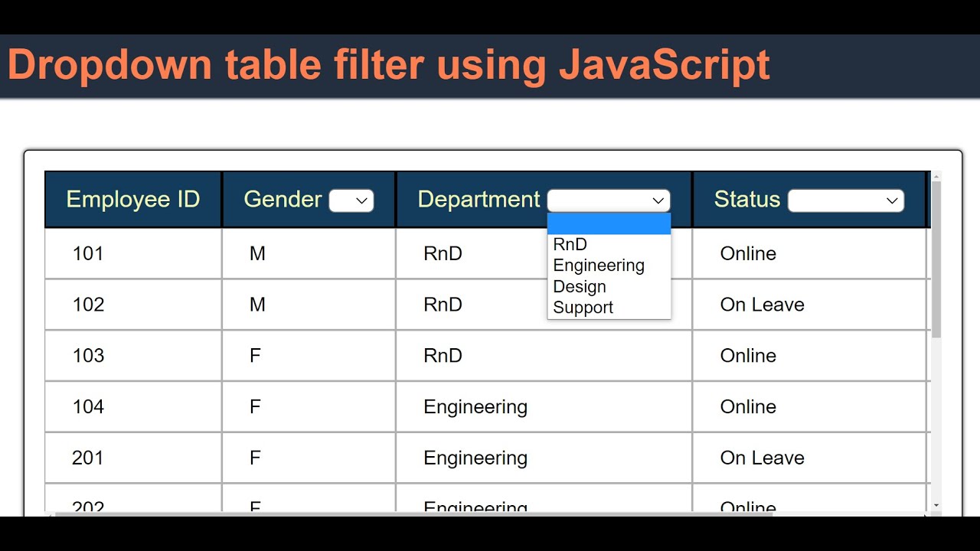980x551 pixels.
Task: Click the gender cell M in row 102
Action: click(x=309, y=305)
